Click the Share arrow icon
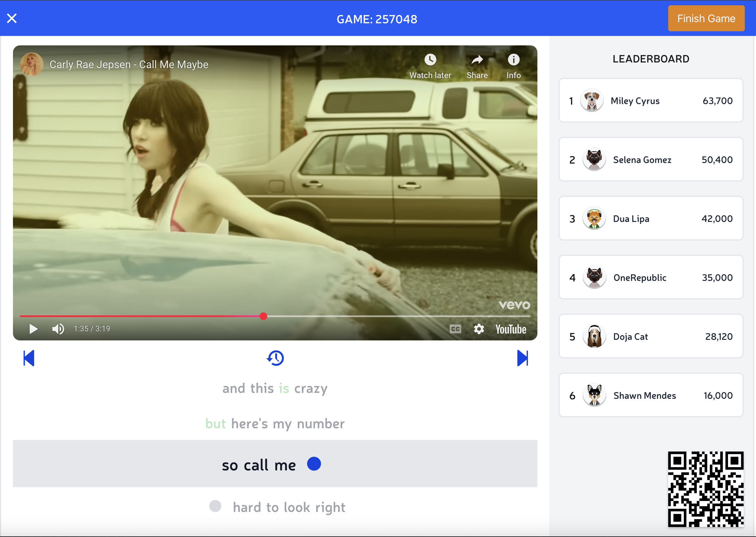 click(x=477, y=60)
